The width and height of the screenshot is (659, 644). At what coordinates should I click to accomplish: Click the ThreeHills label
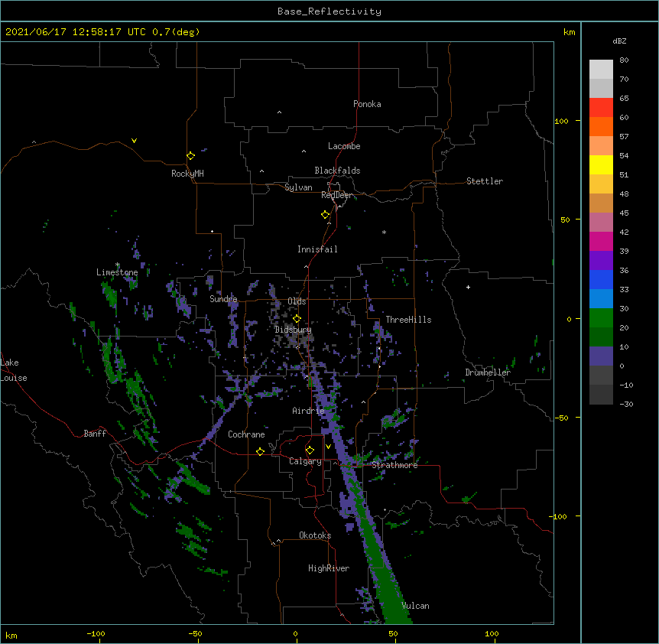pos(408,320)
